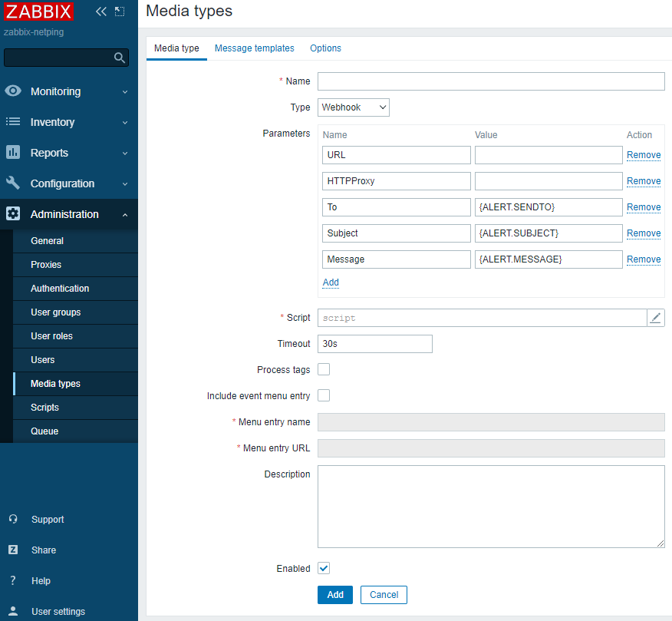The width and height of the screenshot is (672, 621).
Task: Open the Options tab
Action: coord(325,48)
